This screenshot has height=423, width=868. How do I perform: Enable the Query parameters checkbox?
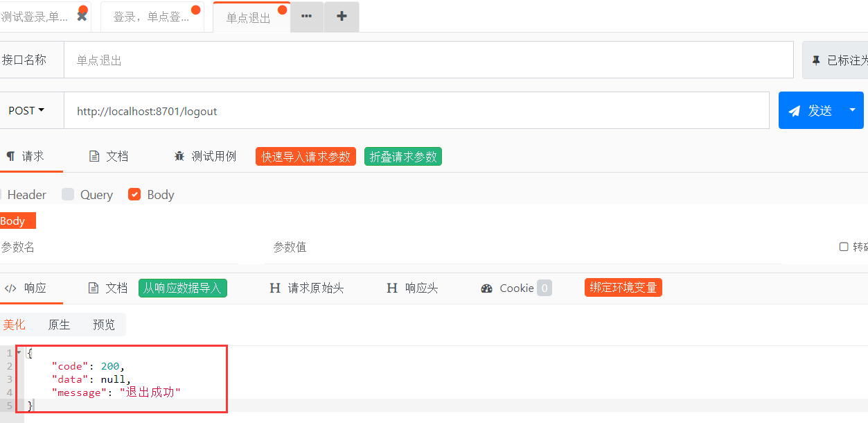(67, 195)
